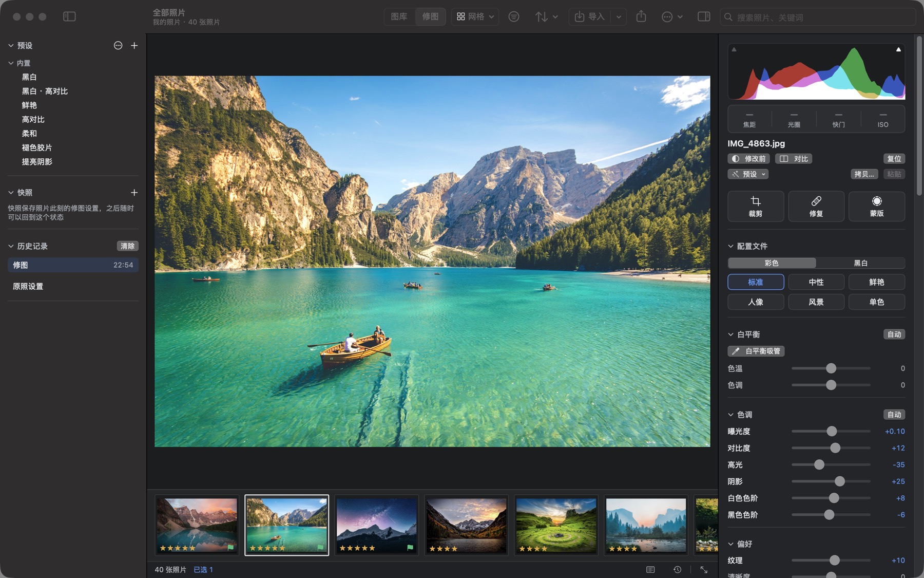Image resolution: width=924 pixels, height=578 pixels.
Task: Collapse the History (历史记录) section
Action: 11,246
